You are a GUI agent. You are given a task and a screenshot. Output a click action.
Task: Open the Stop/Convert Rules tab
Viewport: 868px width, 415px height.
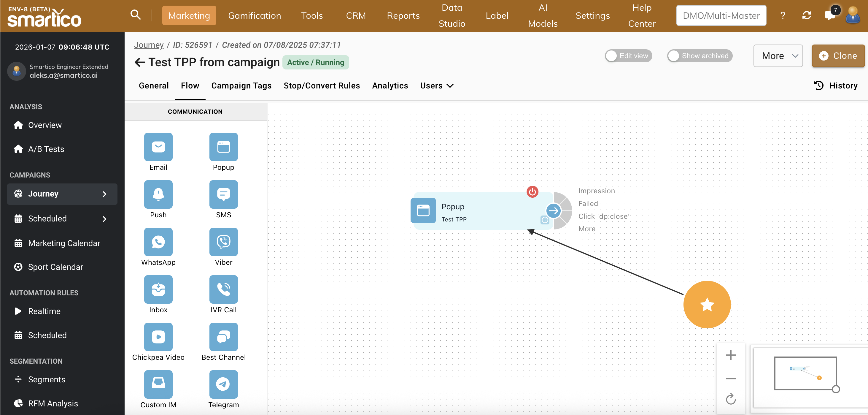[x=322, y=85]
